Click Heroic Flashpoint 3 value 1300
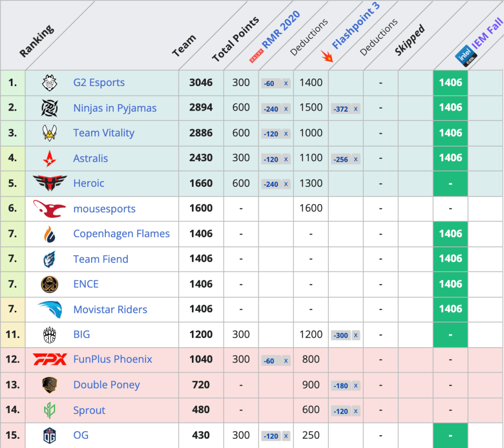This screenshot has width=504, height=448. click(x=311, y=183)
